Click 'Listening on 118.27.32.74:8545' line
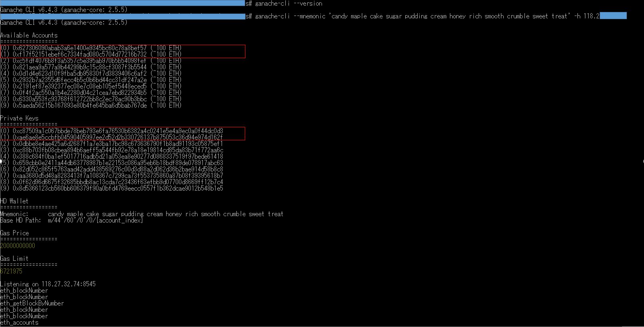 tap(48, 284)
